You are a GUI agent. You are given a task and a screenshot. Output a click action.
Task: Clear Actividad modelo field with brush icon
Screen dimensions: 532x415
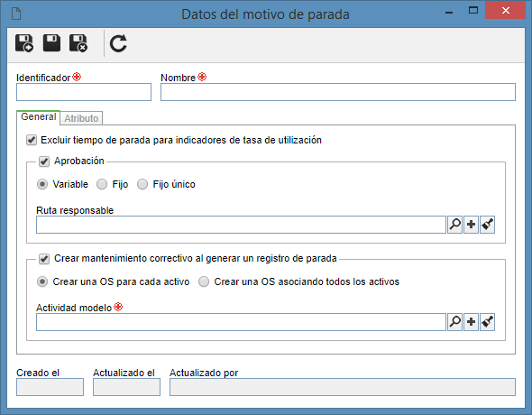[487, 322]
